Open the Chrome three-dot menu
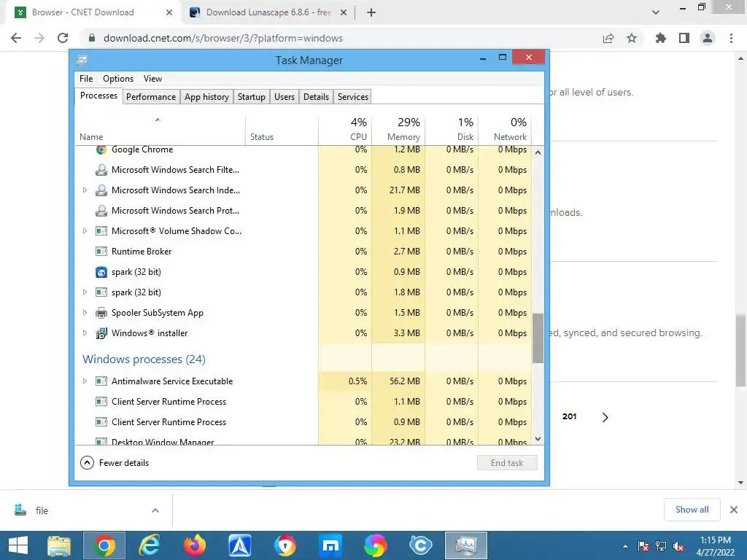Image resolution: width=747 pixels, height=560 pixels. 731,38
